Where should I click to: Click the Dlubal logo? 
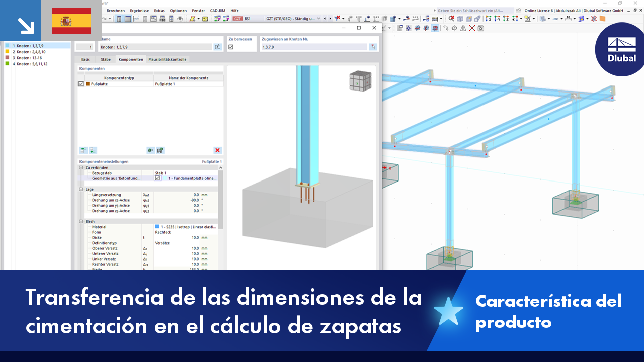click(x=620, y=49)
